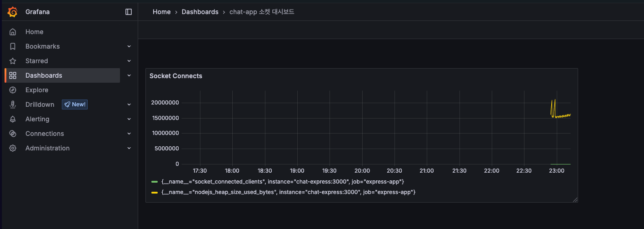Click the Explore compass icon
Viewport: 644px width, 229px height.
[x=13, y=90]
